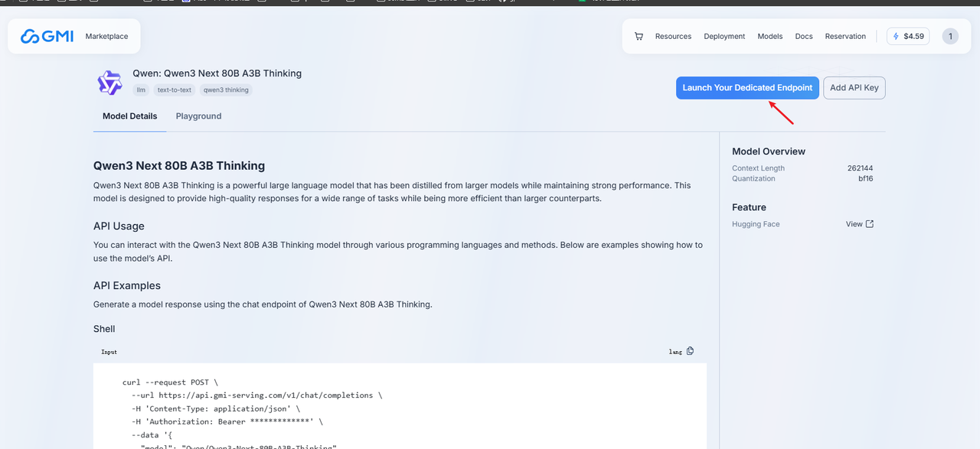Viewport: 980px width, 449px height.
Task: Click the Hugging Face label
Action: pyautogui.click(x=756, y=224)
